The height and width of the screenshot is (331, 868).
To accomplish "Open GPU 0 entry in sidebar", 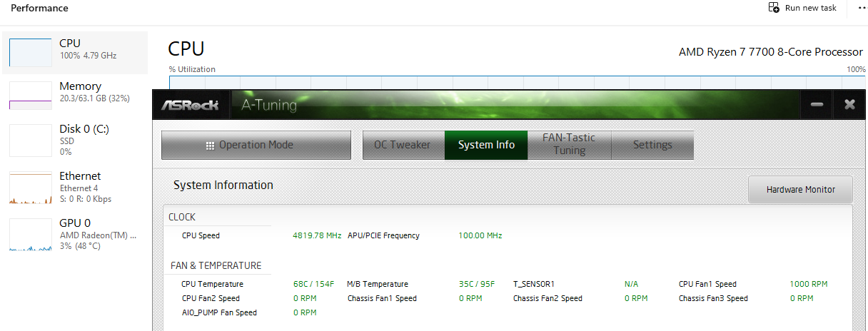I will click(74, 234).
